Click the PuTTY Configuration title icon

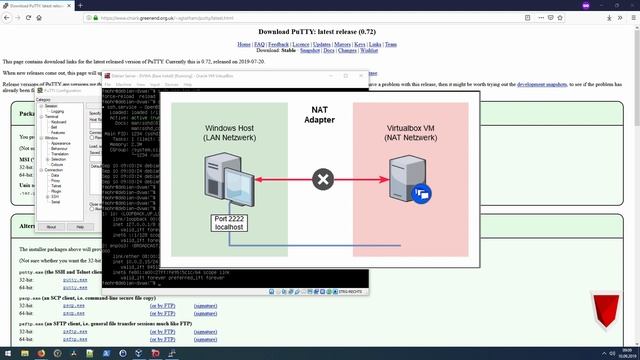point(40,91)
